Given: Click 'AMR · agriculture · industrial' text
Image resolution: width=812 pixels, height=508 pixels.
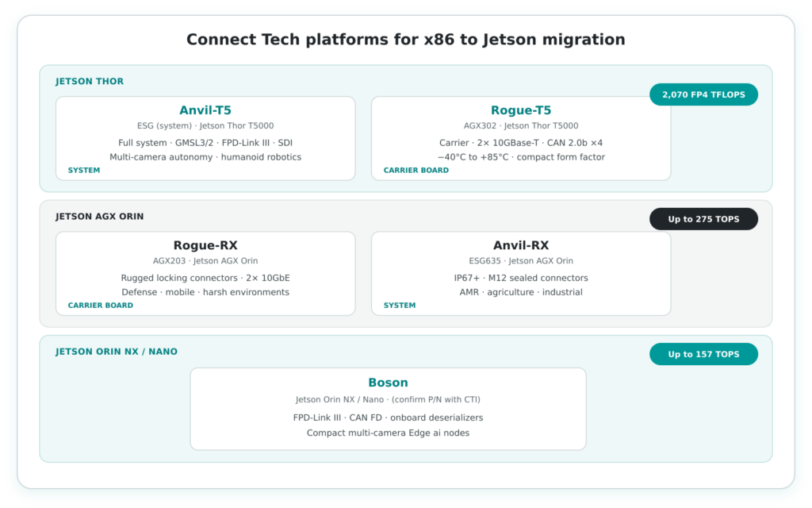Looking at the screenshot, I should coord(521,292).
